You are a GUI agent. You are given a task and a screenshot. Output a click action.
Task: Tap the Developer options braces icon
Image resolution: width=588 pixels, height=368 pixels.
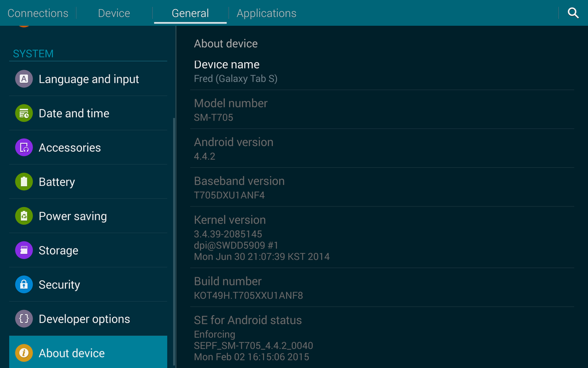coord(24,319)
